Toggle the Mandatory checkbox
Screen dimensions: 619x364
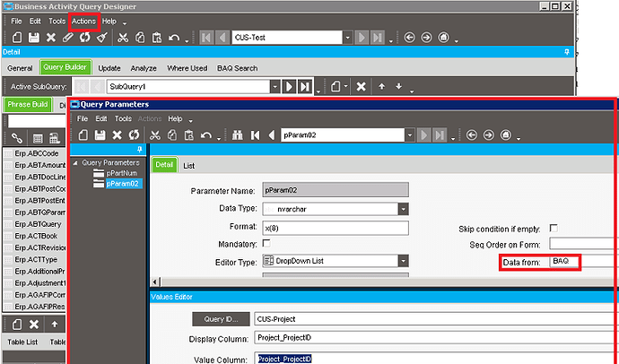[x=266, y=243]
